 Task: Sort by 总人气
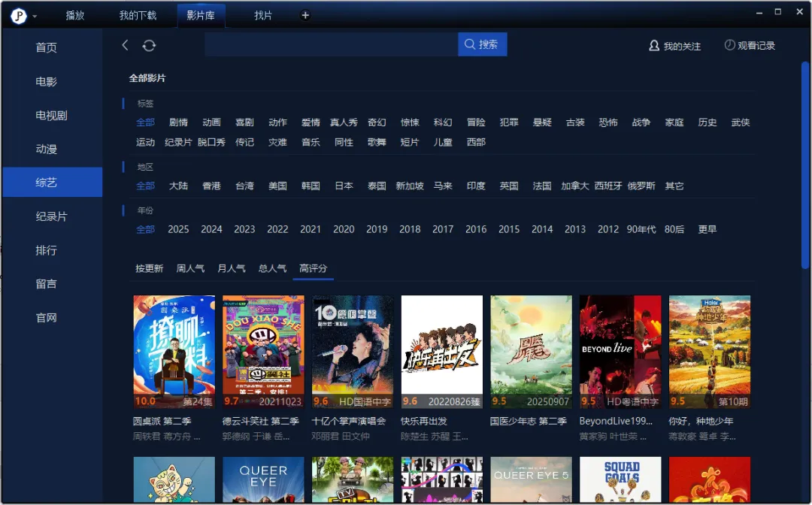(272, 268)
